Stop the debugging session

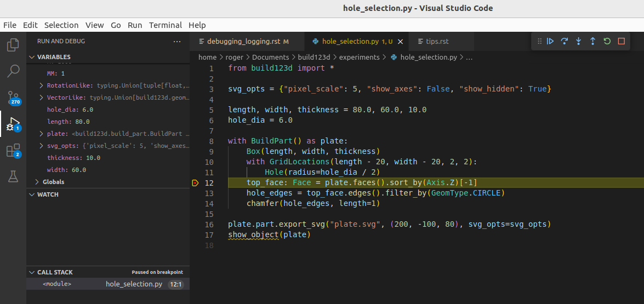[x=622, y=41]
